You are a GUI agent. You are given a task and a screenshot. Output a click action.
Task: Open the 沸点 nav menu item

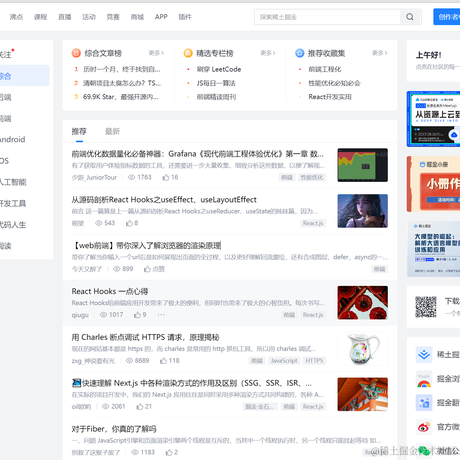point(16,17)
